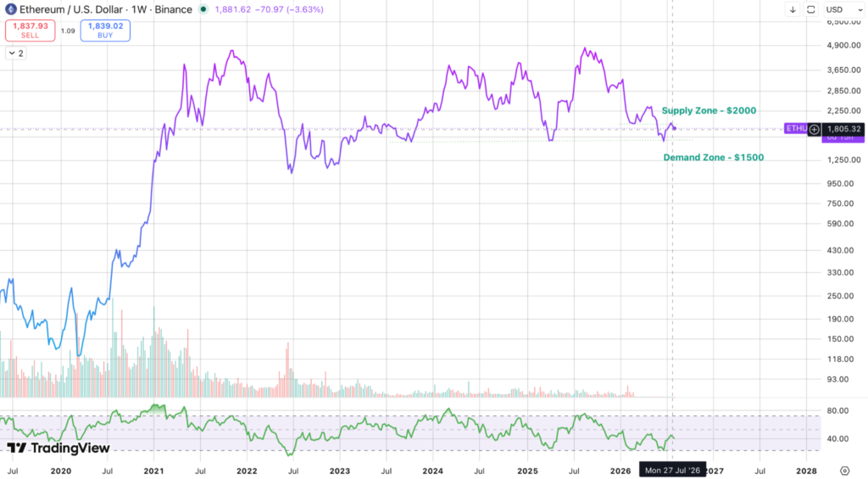Image resolution: width=868 pixels, height=479 pixels.
Task: Click the 590.00 price axis label
Action: [841, 224]
